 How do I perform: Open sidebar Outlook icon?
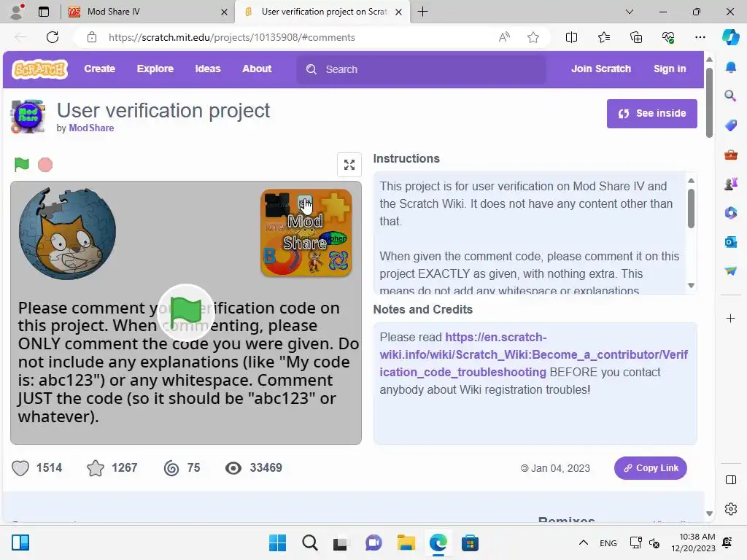click(x=730, y=242)
